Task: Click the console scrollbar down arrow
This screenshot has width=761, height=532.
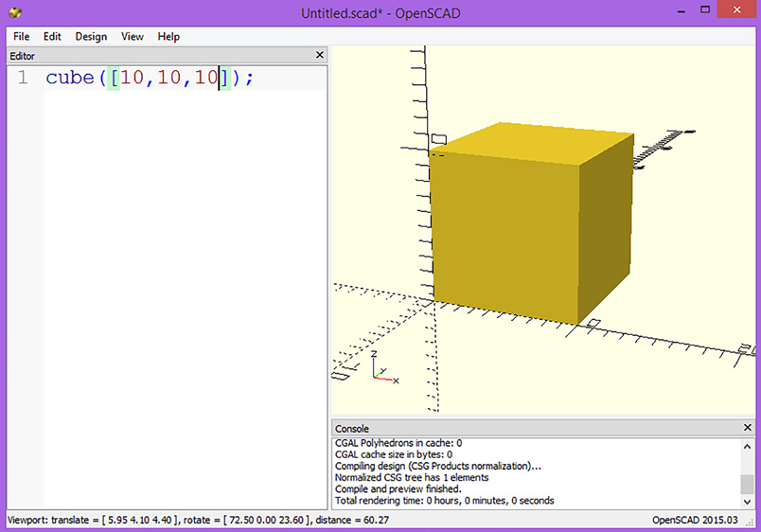Action: click(748, 502)
